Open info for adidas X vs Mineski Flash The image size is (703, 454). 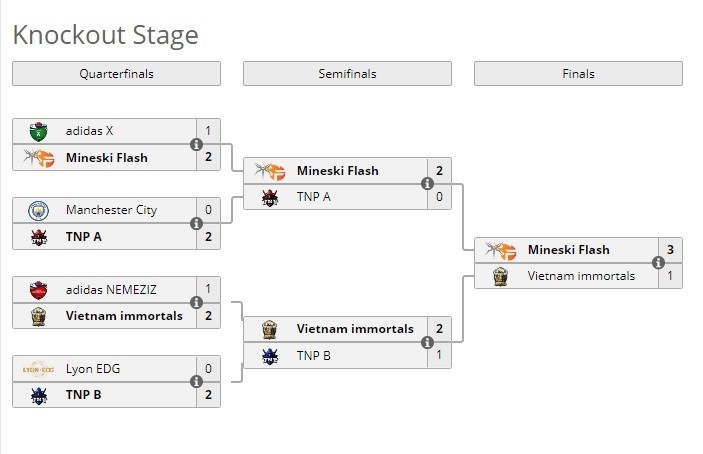click(x=196, y=144)
